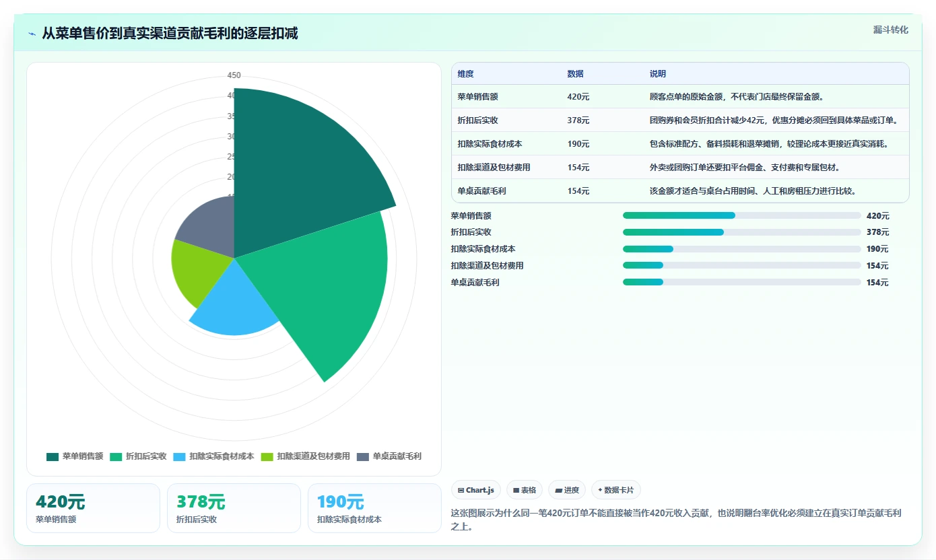Toggle 菜单销售额 legend item in chart
Image resolution: width=936 pixels, height=560 pixels.
(x=75, y=456)
